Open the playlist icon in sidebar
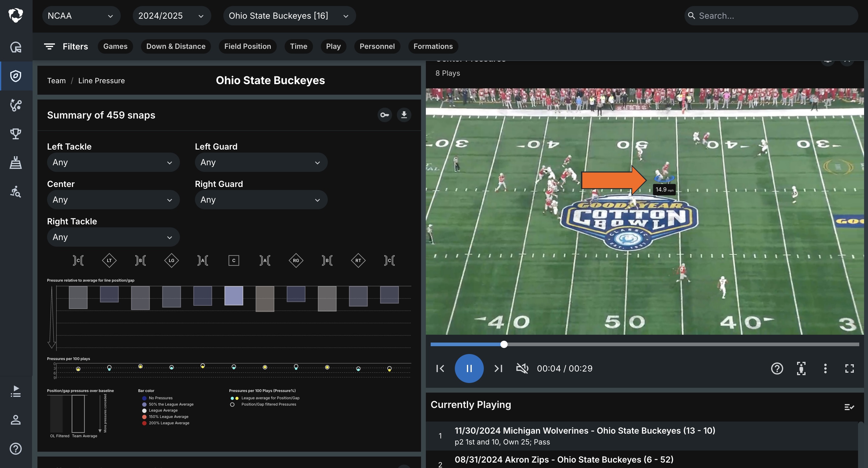The width and height of the screenshot is (868, 468). pyautogui.click(x=15, y=391)
